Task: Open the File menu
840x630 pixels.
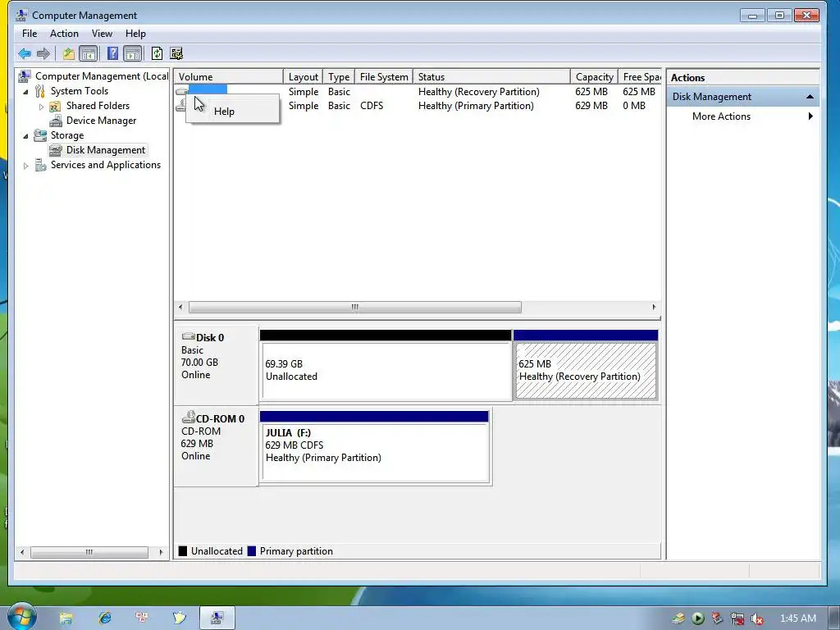Action: [30, 33]
